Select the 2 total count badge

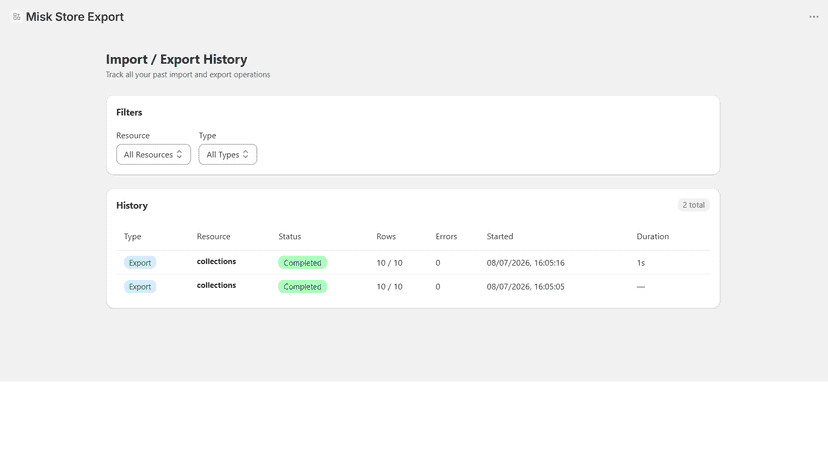click(x=693, y=205)
